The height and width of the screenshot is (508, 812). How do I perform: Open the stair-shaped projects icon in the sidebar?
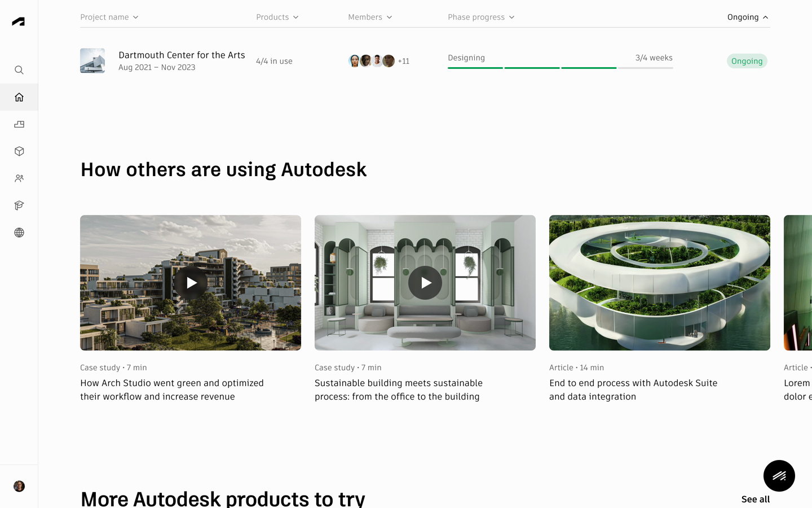pyautogui.click(x=19, y=124)
